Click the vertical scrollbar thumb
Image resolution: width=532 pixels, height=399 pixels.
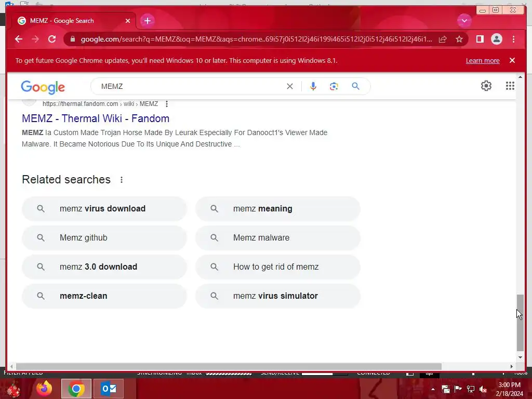coord(520,323)
